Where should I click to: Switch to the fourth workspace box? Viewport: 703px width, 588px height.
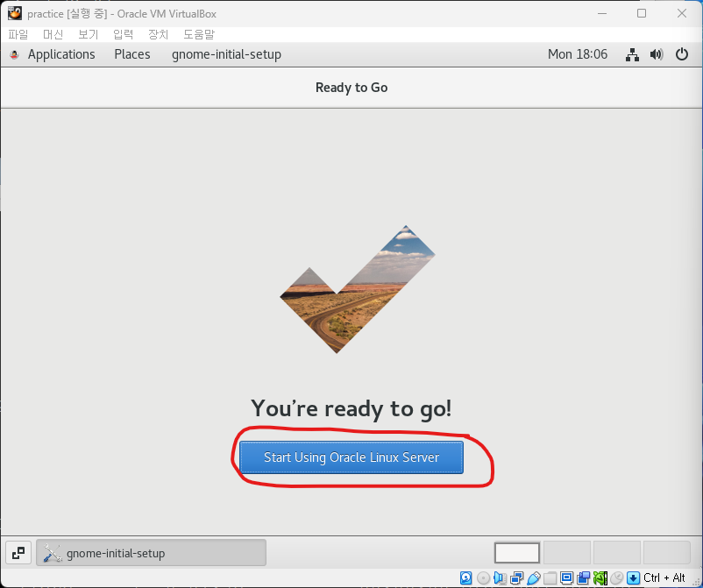666,553
